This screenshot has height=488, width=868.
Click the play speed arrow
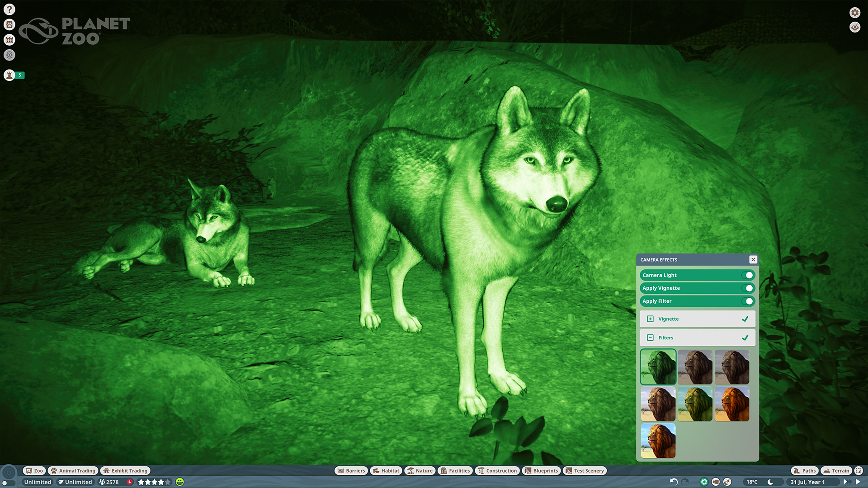[x=858, y=482]
